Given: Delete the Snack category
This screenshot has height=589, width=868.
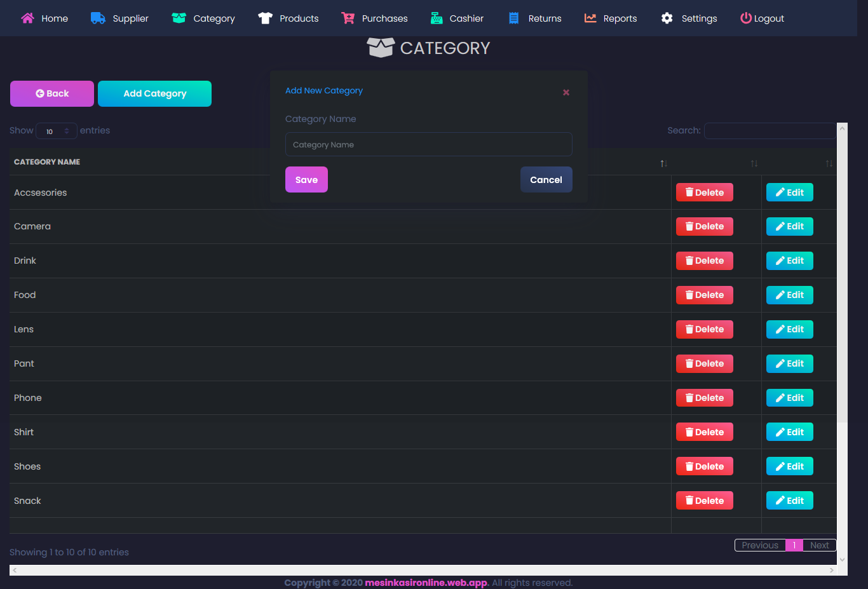Looking at the screenshot, I should click(705, 501).
